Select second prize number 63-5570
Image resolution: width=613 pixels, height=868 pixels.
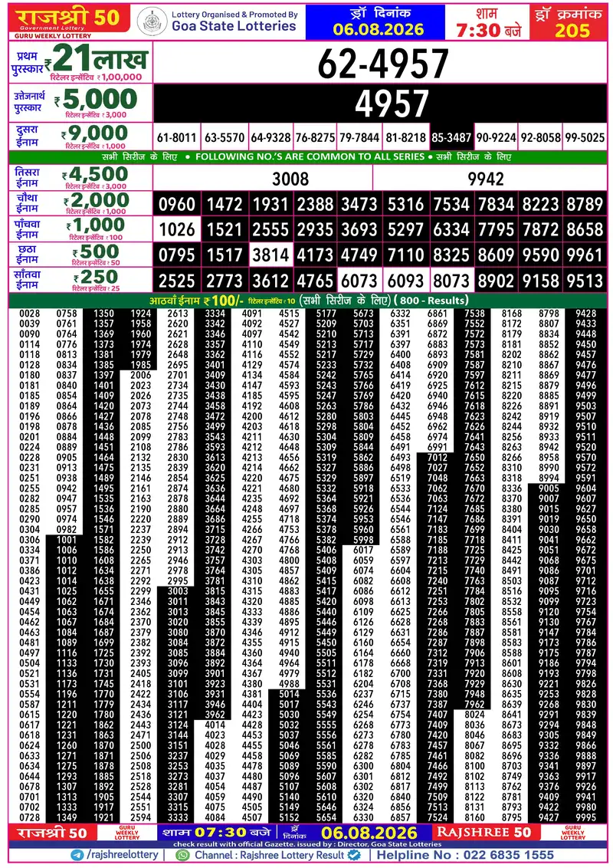click(225, 138)
